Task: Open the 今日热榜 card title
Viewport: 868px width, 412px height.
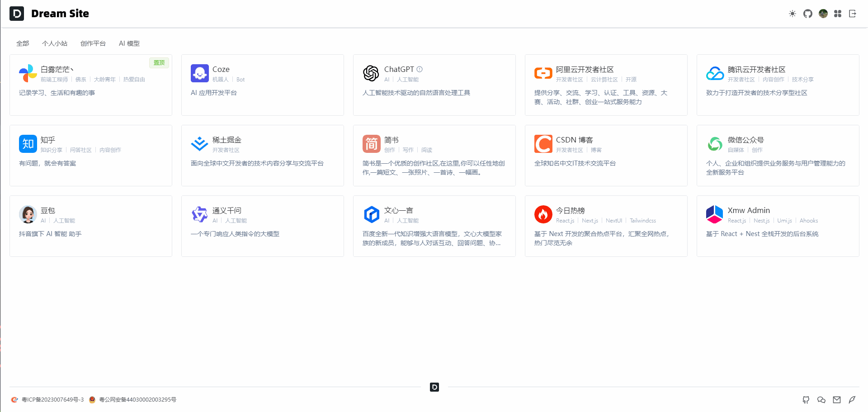Action: pyautogui.click(x=571, y=210)
